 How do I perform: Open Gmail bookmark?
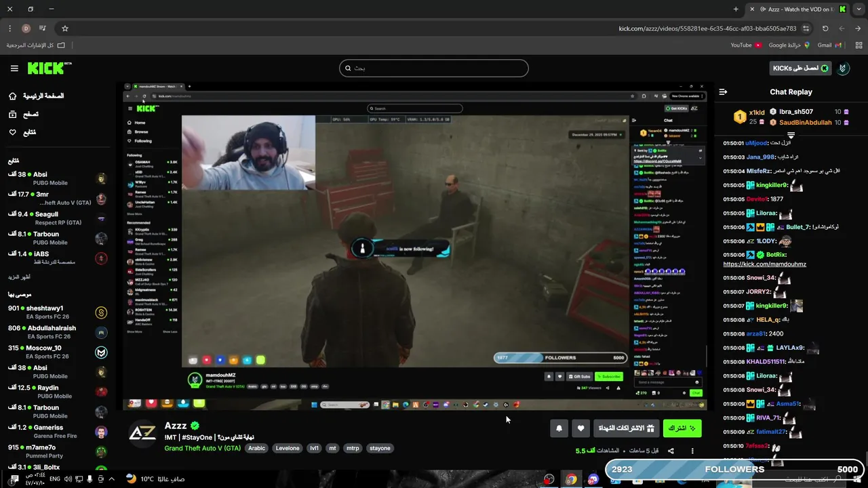click(x=829, y=45)
